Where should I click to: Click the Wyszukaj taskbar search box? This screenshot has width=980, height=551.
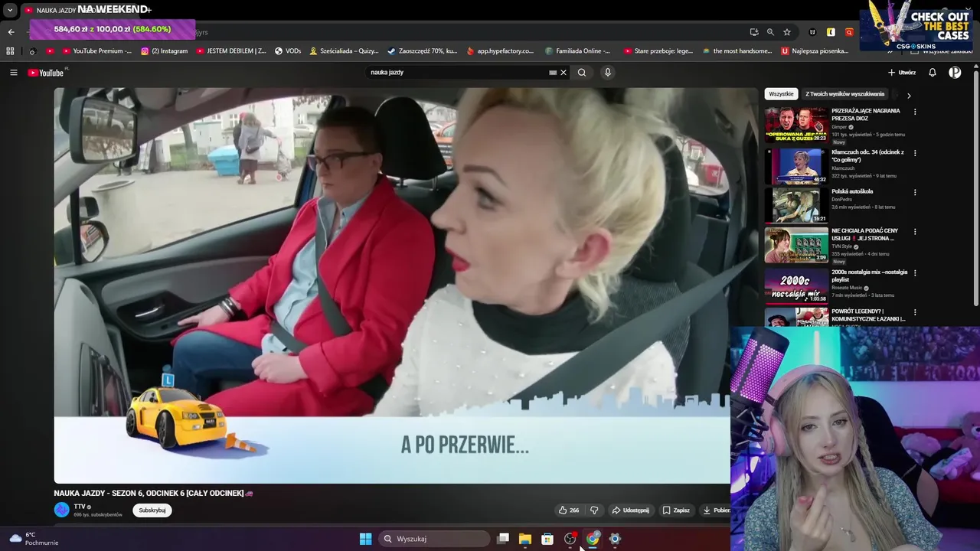[x=434, y=539]
